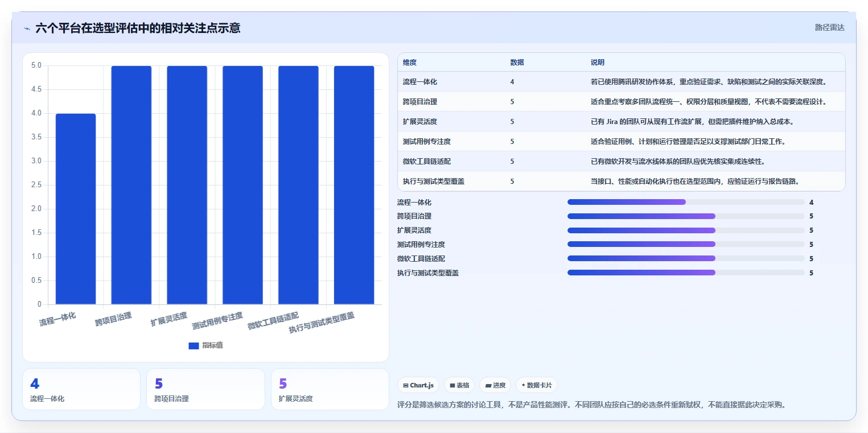Viewport: 868px width, 433px height.
Task: Click the 路径雷达 label in the header
Action: (x=829, y=27)
